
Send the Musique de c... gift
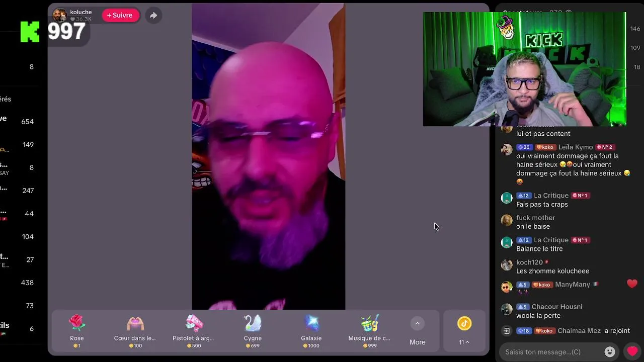[x=369, y=331]
